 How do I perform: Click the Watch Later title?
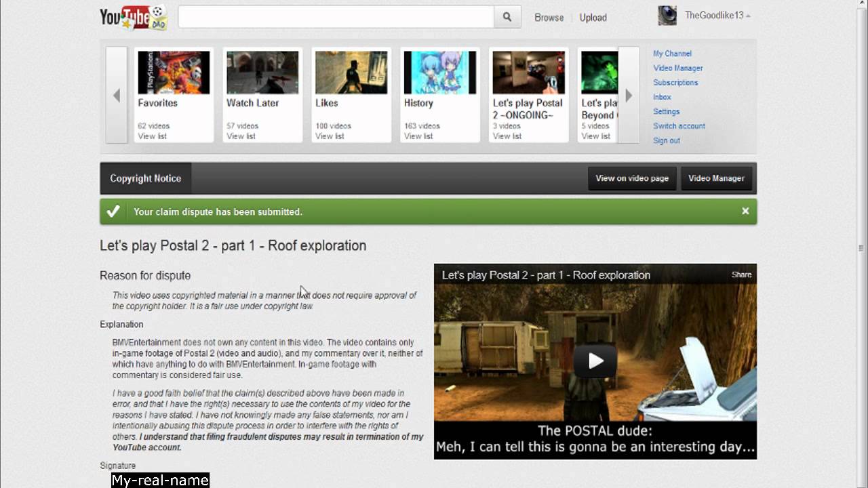(x=253, y=103)
